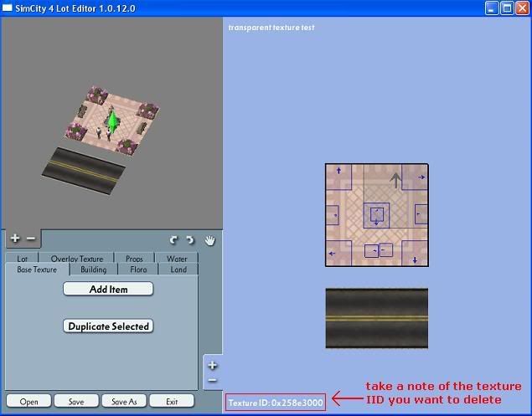Click the Save button
The width and height of the screenshot is (532, 416).
pyautogui.click(x=76, y=402)
